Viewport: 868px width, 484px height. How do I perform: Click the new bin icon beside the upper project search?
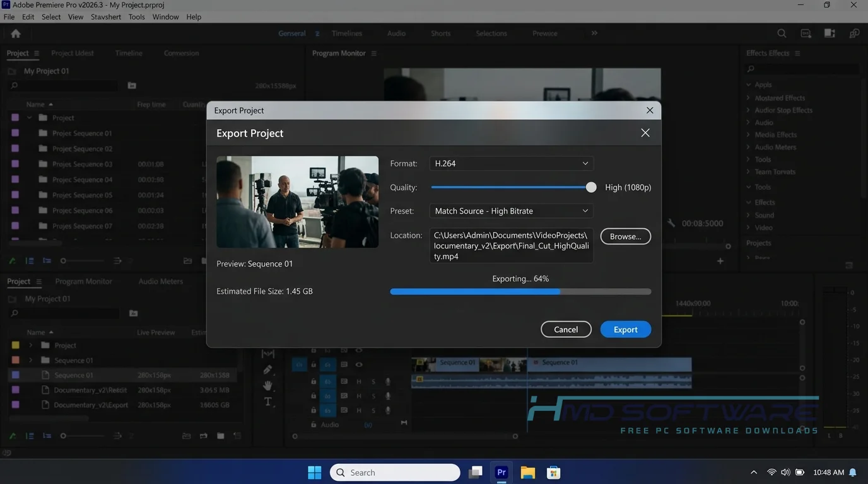pyautogui.click(x=132, y=85)
